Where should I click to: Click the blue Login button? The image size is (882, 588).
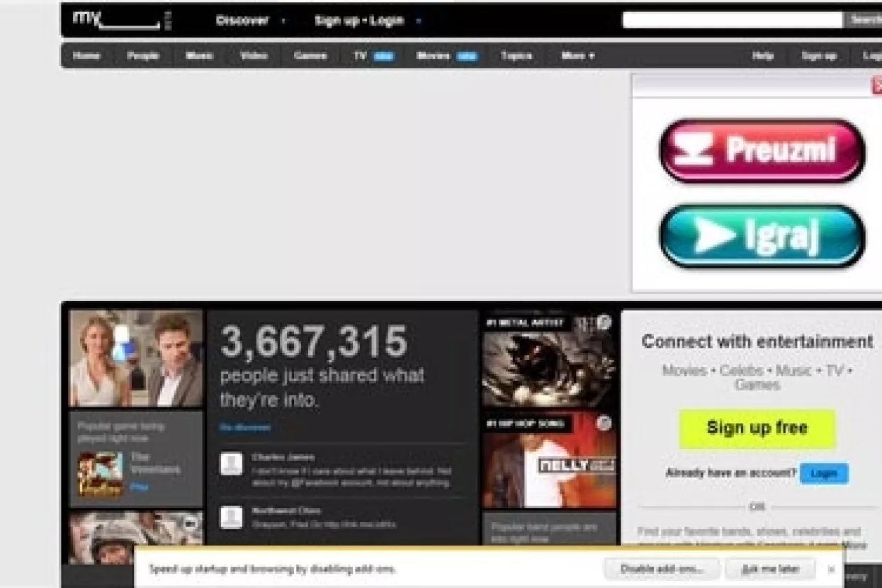click(x=824, y=473)
